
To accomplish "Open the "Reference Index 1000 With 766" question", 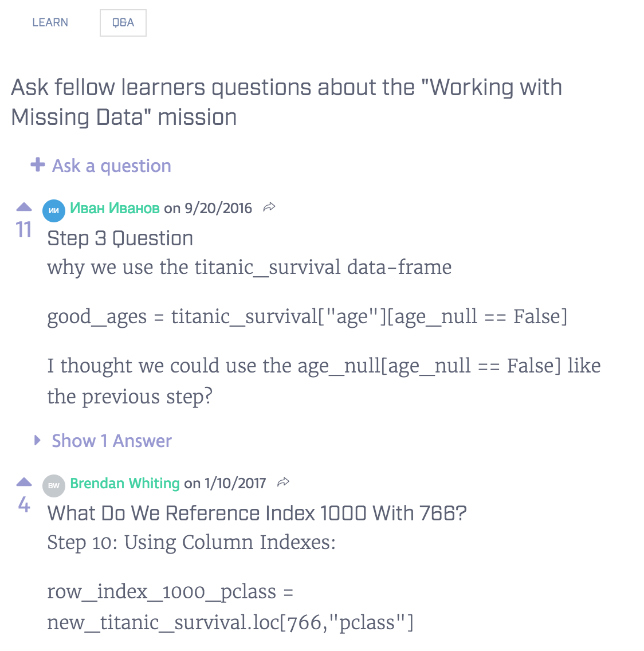I will click(x=257, y=513).
